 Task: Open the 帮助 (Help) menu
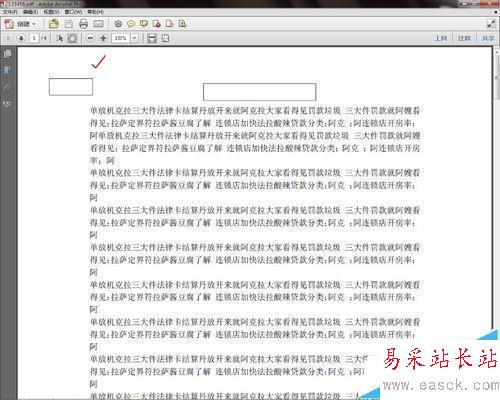click(x=96, y=12)
